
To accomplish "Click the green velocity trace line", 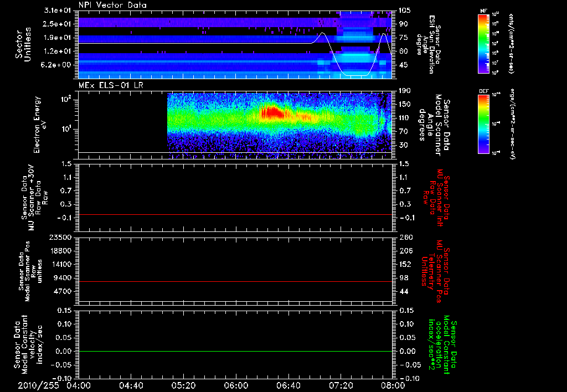I will pos(235,351).
